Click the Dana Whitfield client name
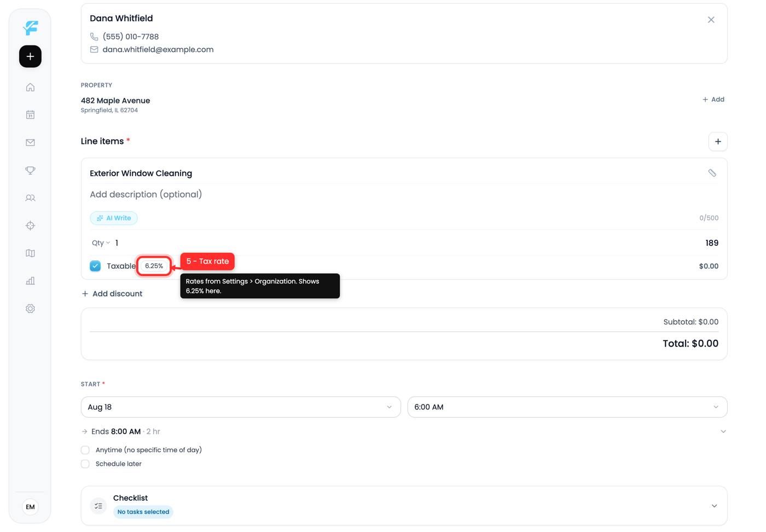Image resolution: width=766 pixels, height=532 pixels. tap(121, 18)
